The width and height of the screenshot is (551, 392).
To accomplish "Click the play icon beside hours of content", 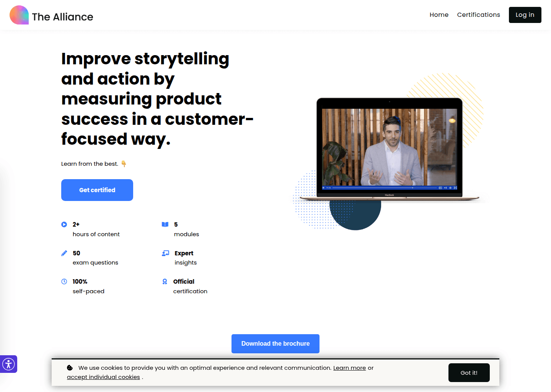I will [x=64, y=224].
